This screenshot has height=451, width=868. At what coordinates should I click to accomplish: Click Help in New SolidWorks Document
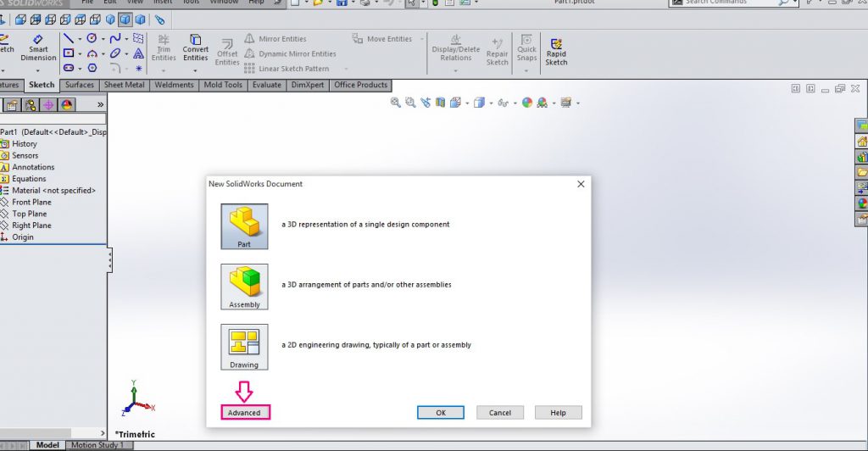(x=558, y=412)
